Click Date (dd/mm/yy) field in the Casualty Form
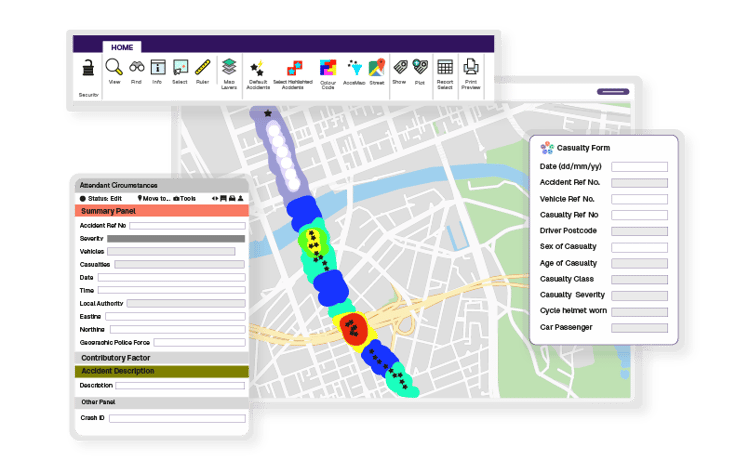736x473 pixels. tap(639, 167)
